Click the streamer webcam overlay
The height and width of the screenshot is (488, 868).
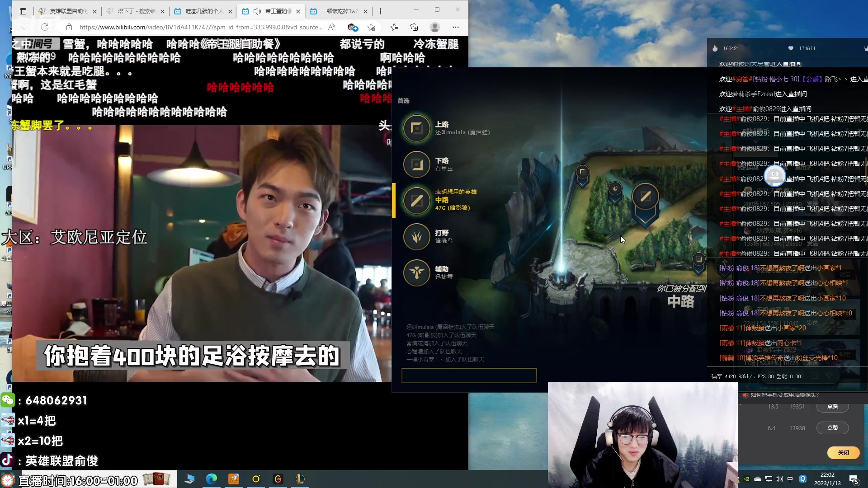(642, 435)
